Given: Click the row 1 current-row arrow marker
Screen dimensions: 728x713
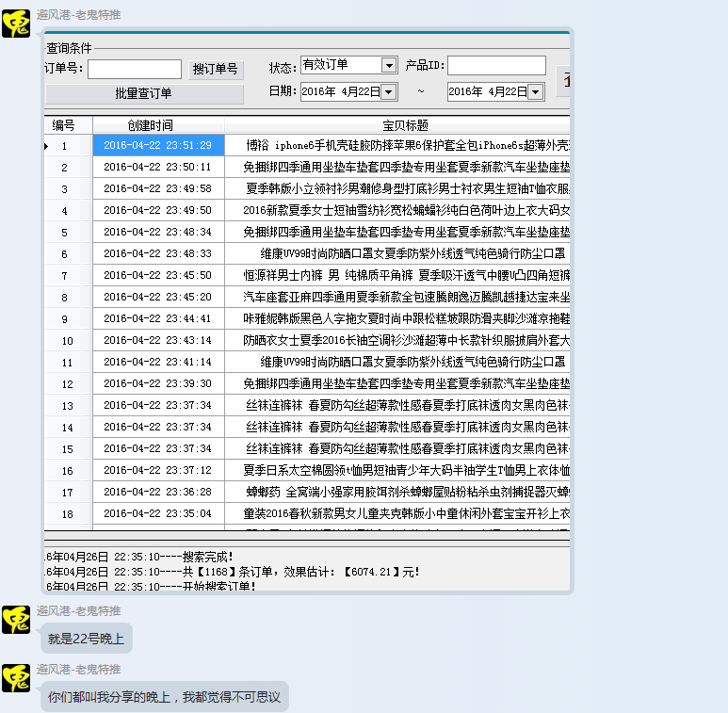Looking at the screenshot, I should point(47,146).
